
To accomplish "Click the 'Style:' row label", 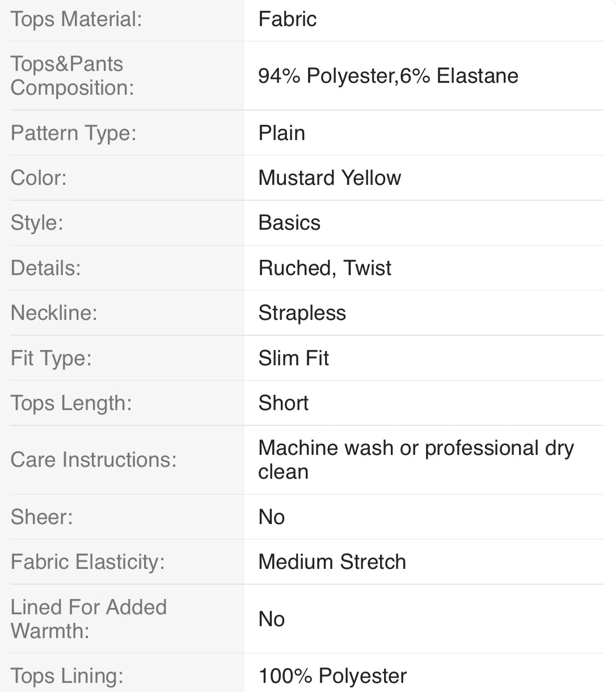I will click(x=37, y=223).
